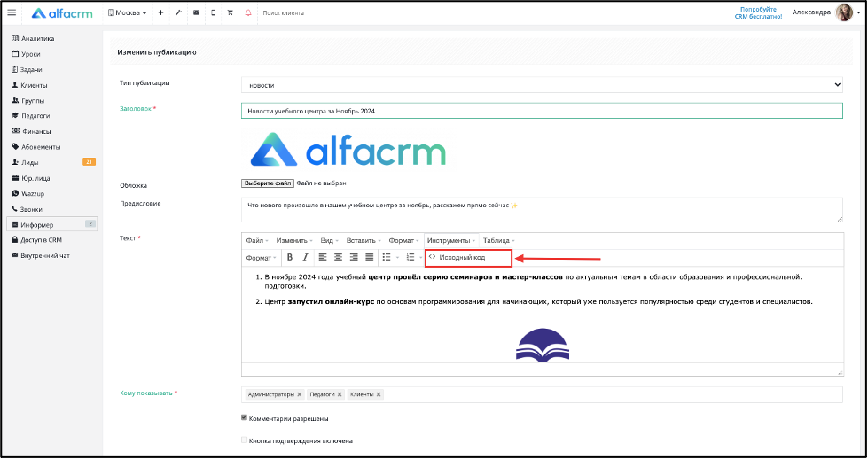Grab the editor resize handle corner
The width and height of the screenshot is (868, 459).
[x=841, y=373]
